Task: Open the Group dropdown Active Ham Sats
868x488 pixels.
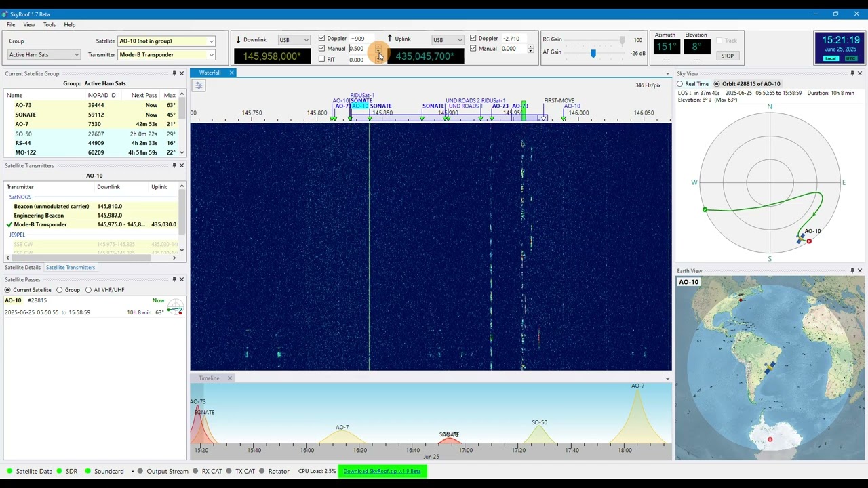Action: coord(44,55)
